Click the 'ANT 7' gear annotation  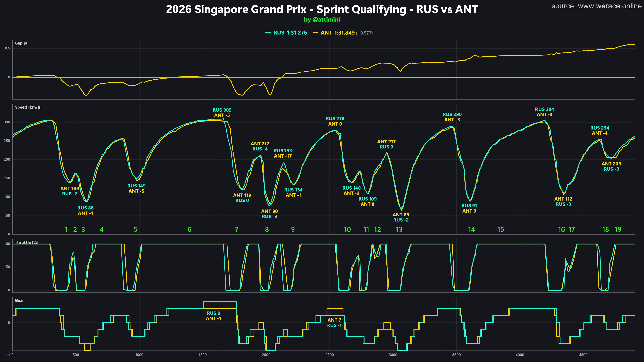pos(334,320)
